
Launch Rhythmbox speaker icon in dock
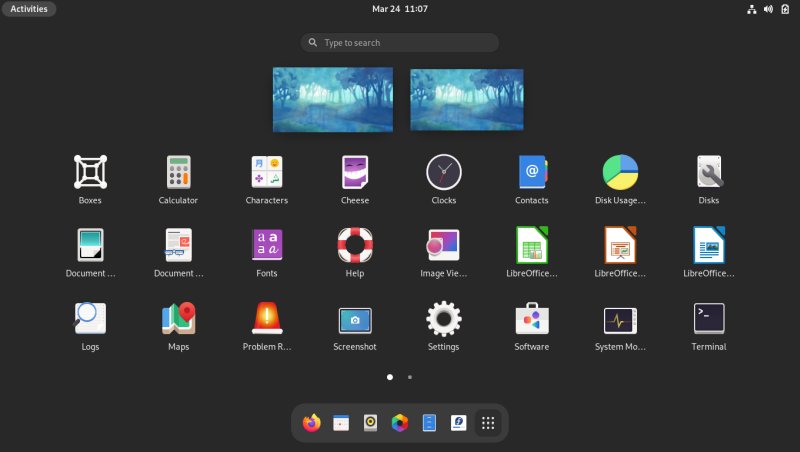pyautogui.click(x=370, y=423)
